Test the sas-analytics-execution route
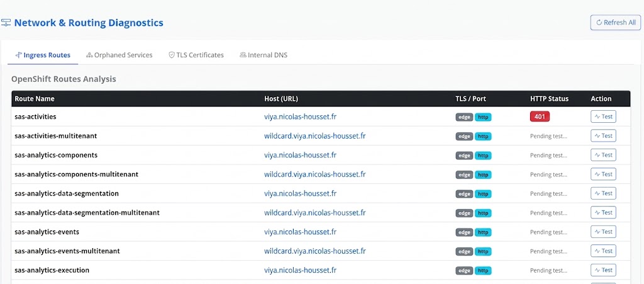 pyautogui.click(x=603, y=270)
